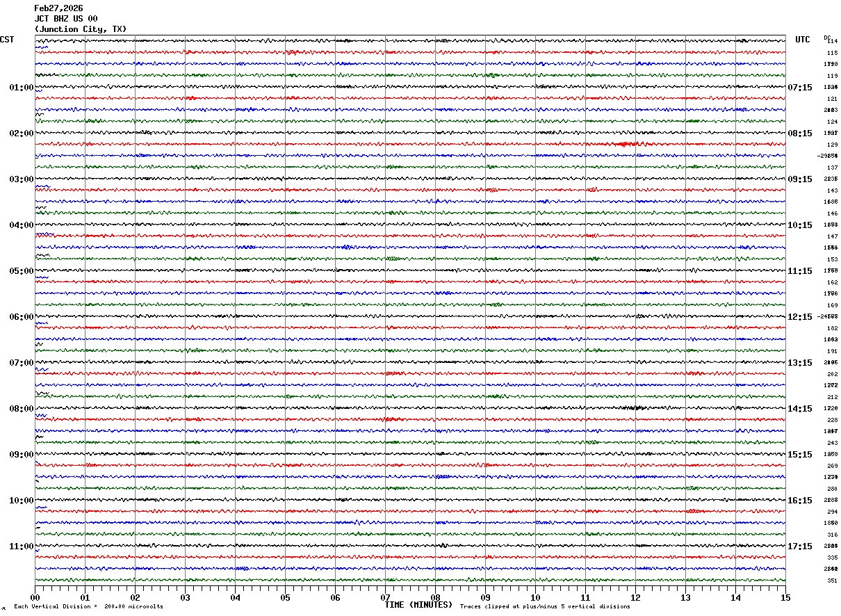
Task: Click the CST timezone label
Action: coord(7,40)
